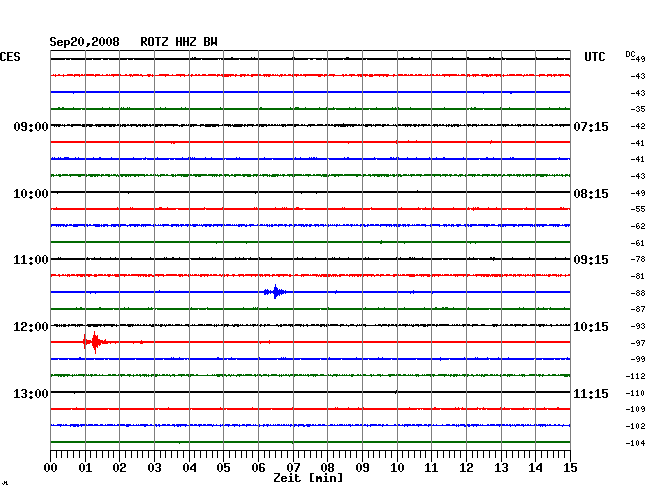Image resolution: width=650 pixels, height=494 pixels.
Task: Click the 09:15 UTC time label
Action: point(591,260)
